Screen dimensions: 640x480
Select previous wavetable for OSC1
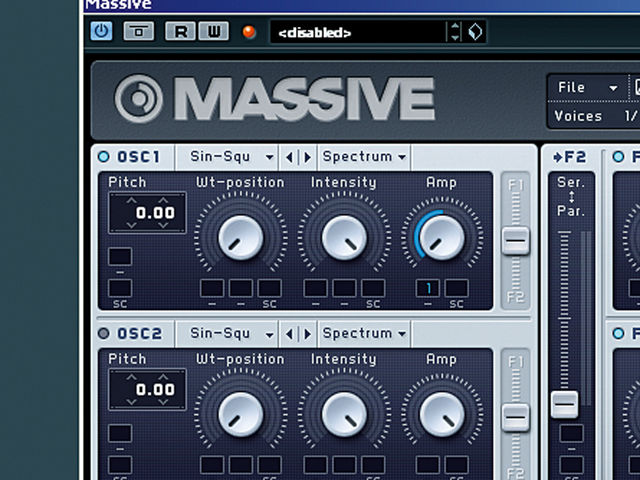[x=289, y=157]
